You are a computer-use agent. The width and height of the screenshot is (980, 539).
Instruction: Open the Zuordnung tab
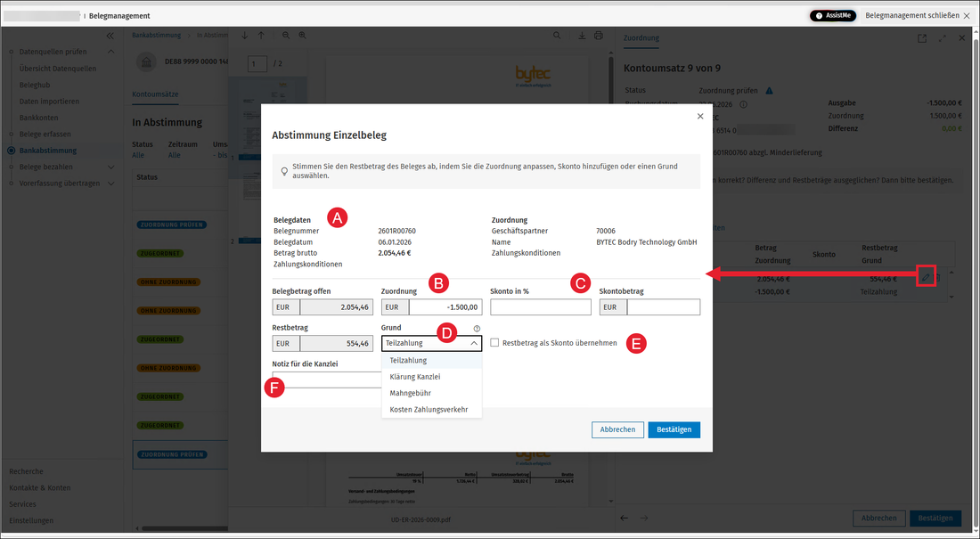click(x=641, y=38)
